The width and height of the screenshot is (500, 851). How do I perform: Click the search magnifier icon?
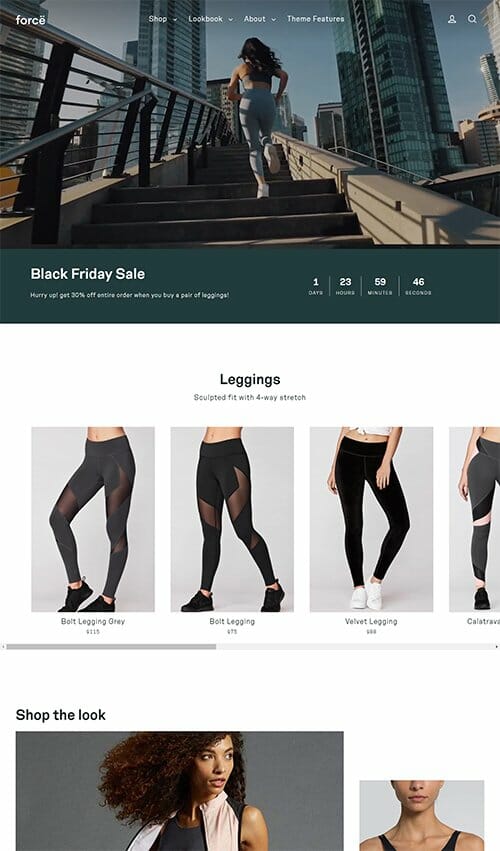(x=472, y=19)
